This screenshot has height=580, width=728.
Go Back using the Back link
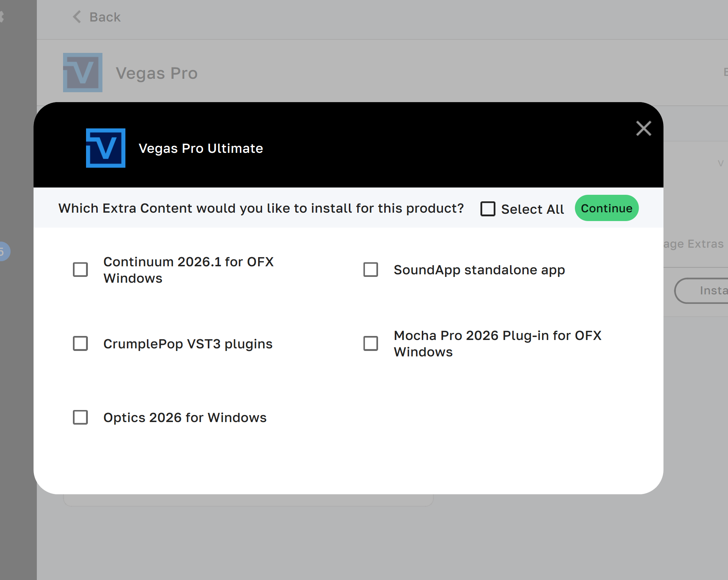click(105, 17)
